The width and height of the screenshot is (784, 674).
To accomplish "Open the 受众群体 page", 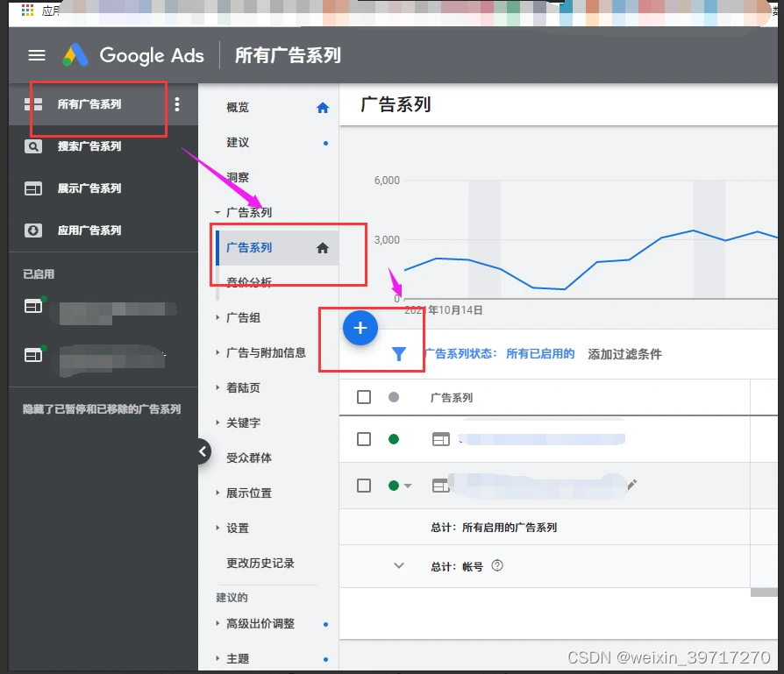I will pos(249,458).
